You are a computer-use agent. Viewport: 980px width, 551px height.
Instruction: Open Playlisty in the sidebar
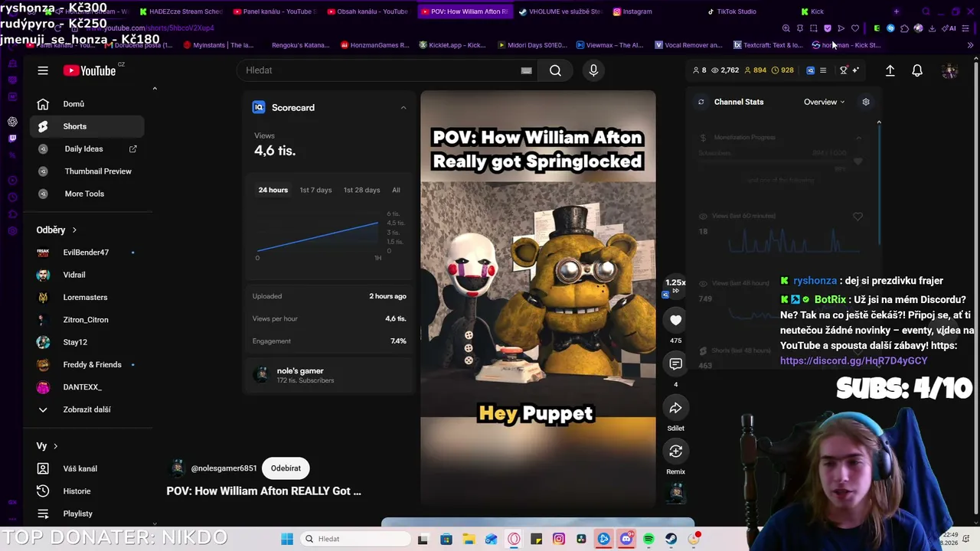(x=87, y=514)
